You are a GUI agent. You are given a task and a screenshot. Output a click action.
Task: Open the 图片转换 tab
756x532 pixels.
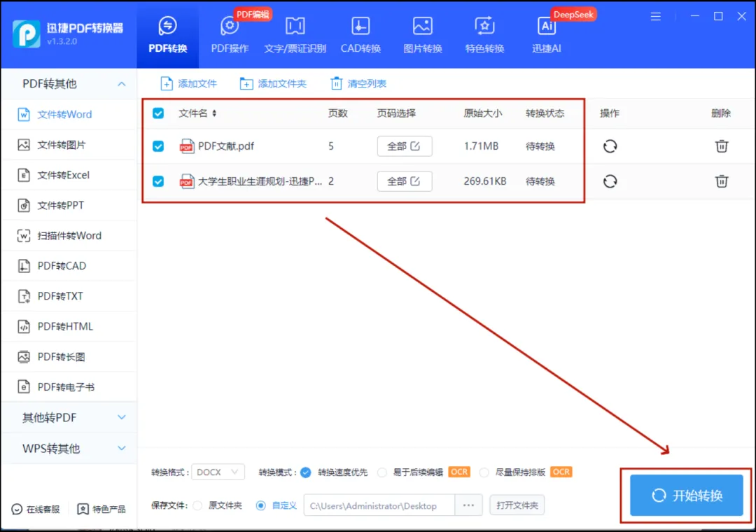pos(422,35)
